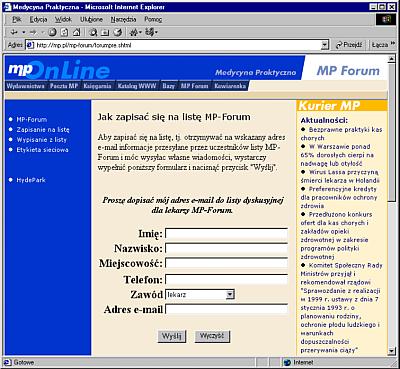Open the Poczta MP navigation tab
Viewport: 400px width, 369px height.
(x=64, y=86)
